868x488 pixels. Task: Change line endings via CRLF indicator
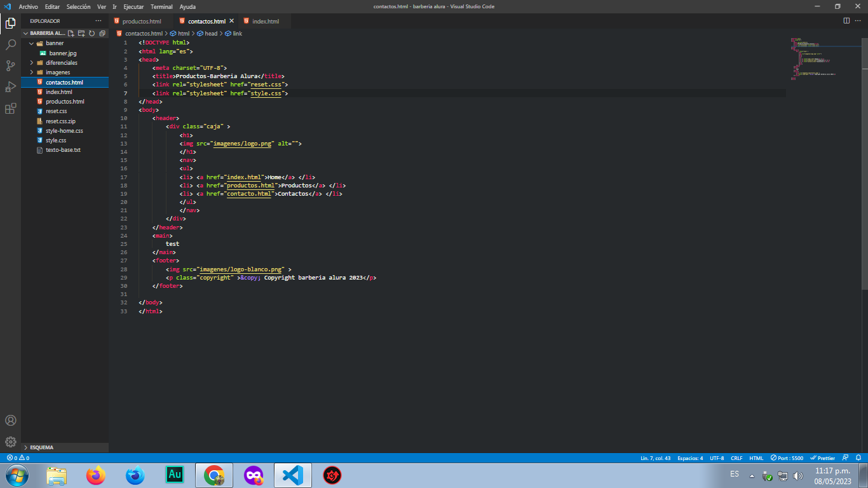(736, 457)
